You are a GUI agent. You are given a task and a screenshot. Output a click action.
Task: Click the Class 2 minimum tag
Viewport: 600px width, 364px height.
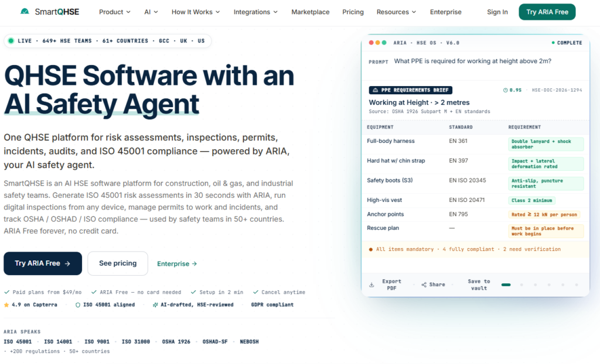(532, 200)
